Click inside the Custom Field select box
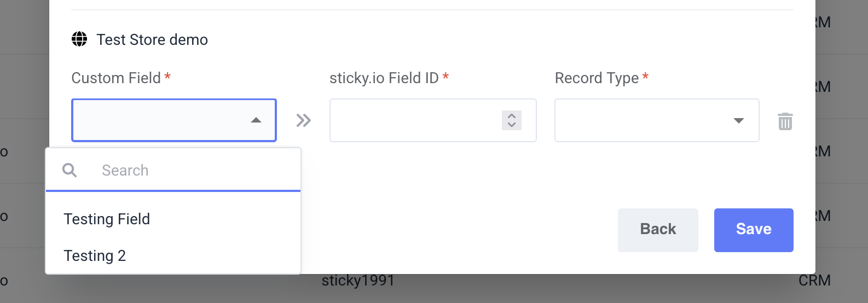This screenshot has height=303, width=868. point(174,120)
